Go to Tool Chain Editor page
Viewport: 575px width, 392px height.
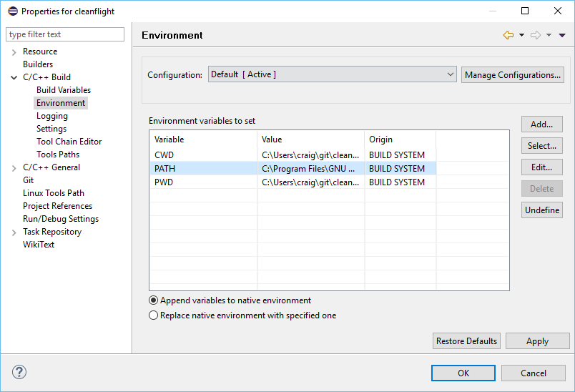pyautogui.click(x=69, y=142)
